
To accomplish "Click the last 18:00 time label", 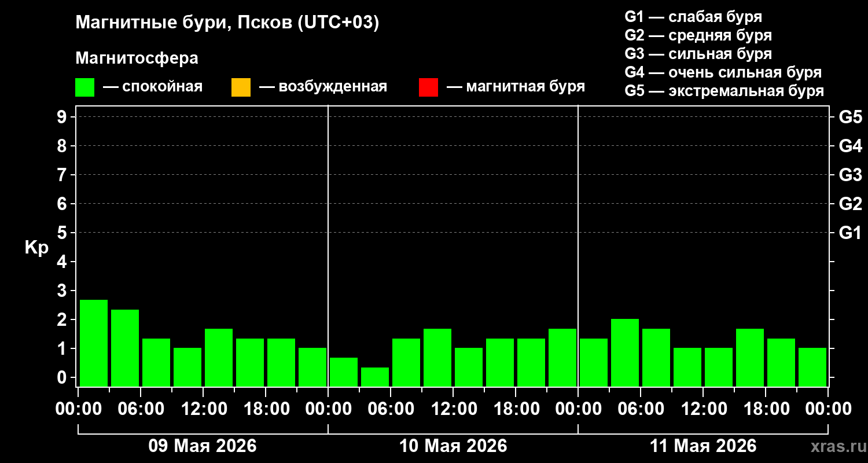I will point(766,409).
